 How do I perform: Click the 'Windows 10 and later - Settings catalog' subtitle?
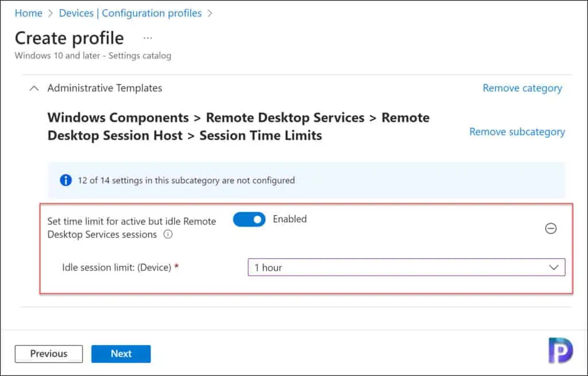click(x=93, y=56)
